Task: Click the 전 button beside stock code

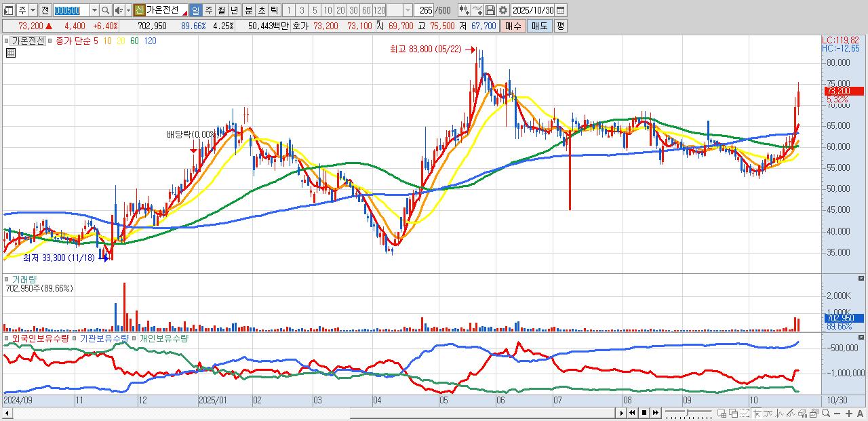Action: pos(45,10)
